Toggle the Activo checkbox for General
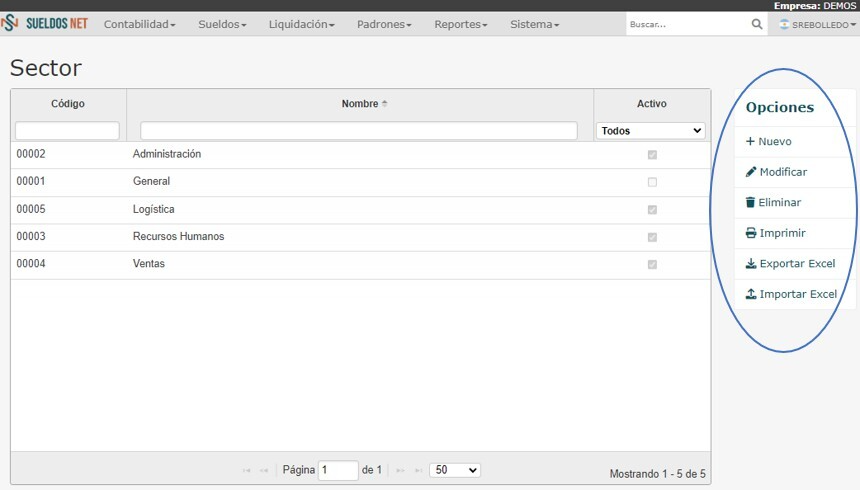Image resolution: width=860 pixels, height=490 pixels. (x=652, y=182)
